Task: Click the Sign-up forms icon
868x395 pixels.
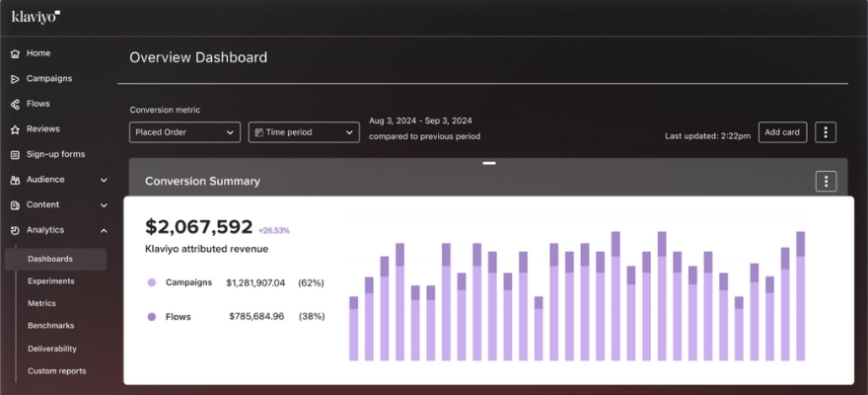Action: (x=15, y=155)
